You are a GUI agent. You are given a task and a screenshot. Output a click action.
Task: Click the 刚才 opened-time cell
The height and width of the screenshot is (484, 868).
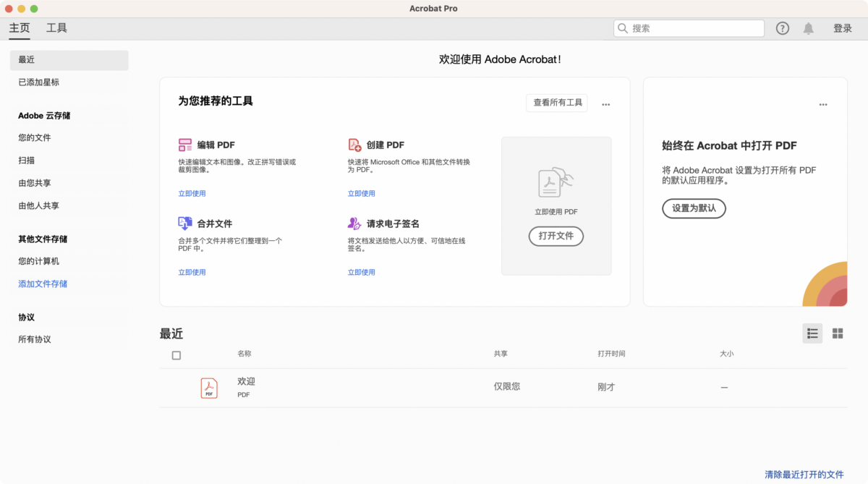tap(606, 387)
